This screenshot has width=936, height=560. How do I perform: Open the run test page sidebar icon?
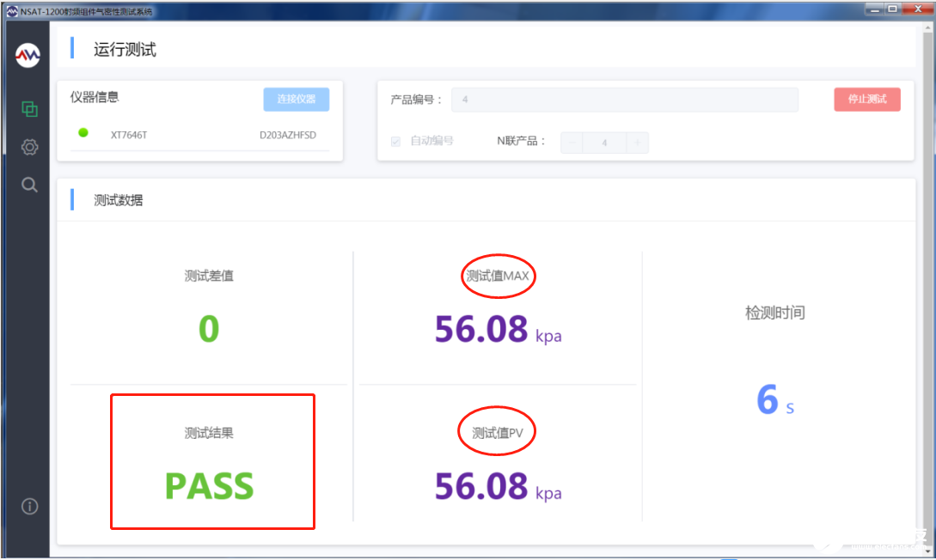tap(29, 109)
